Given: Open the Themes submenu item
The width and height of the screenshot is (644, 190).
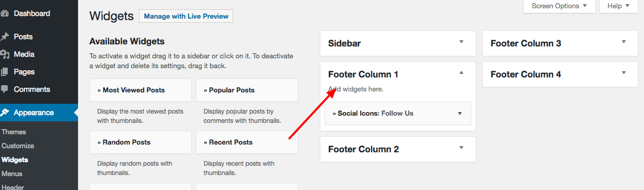Looking at the screenshot, I should coord(14,132).
